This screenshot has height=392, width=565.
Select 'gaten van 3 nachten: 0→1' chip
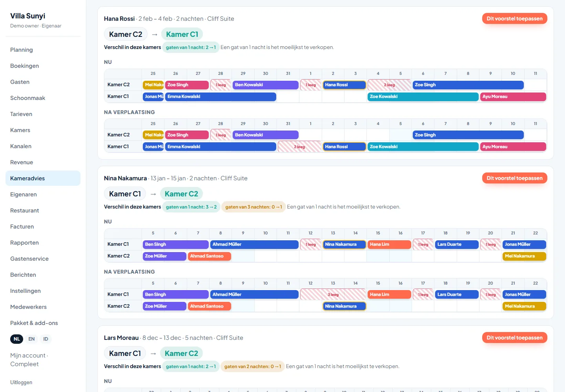click(x=253, y=207)
